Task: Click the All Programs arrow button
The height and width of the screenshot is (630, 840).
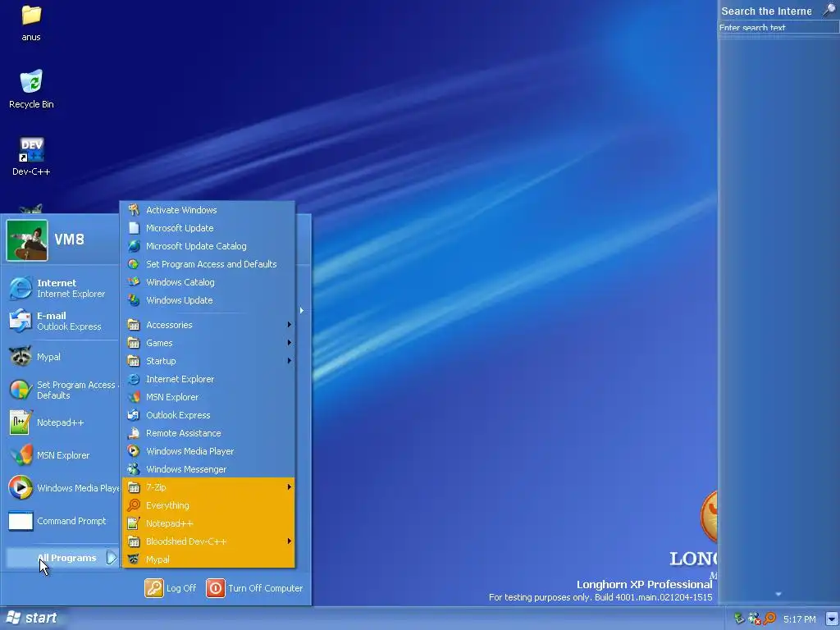Action: coord(111,558)
